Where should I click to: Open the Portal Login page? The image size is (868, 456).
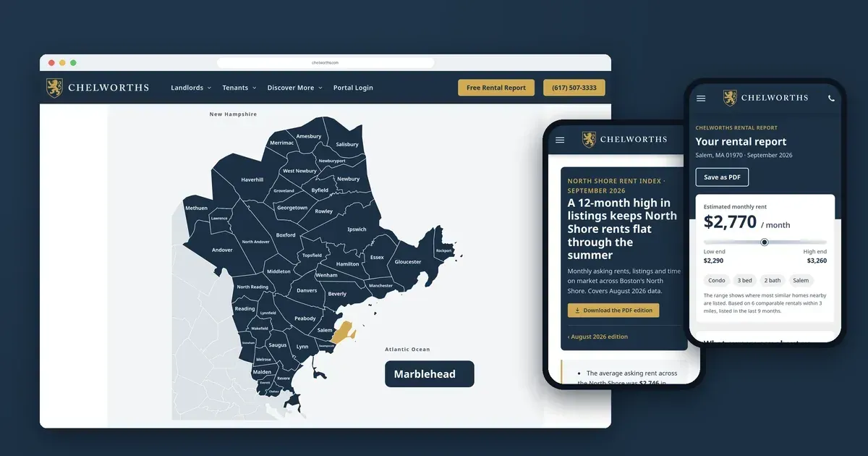pyautogui.click(x=353, y=88)
